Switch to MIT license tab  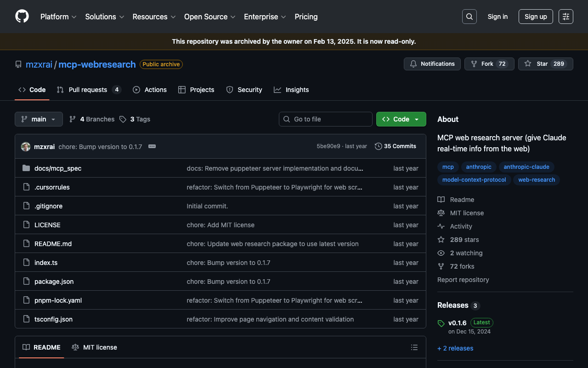coord(95,347)
